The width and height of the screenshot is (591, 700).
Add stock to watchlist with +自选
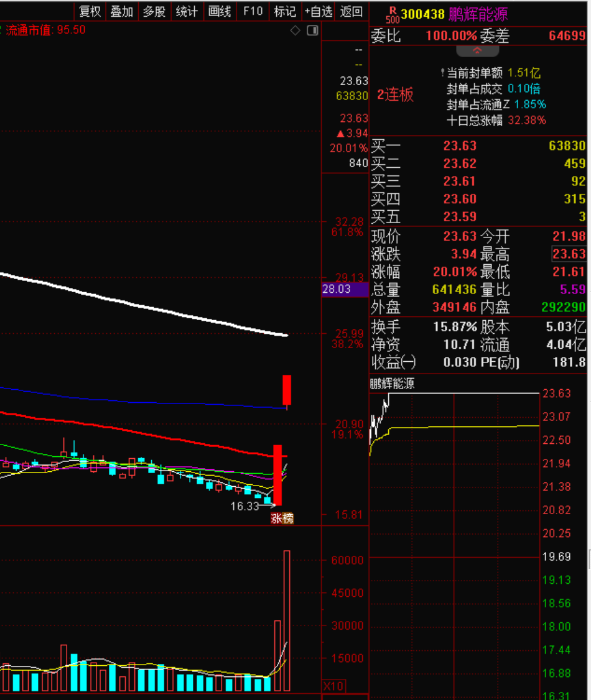point(319,11)
